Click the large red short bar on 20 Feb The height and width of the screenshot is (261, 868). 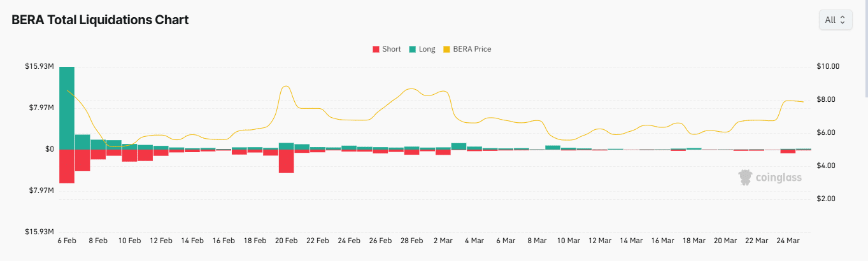pyautogui.click(x=286, y=161)
